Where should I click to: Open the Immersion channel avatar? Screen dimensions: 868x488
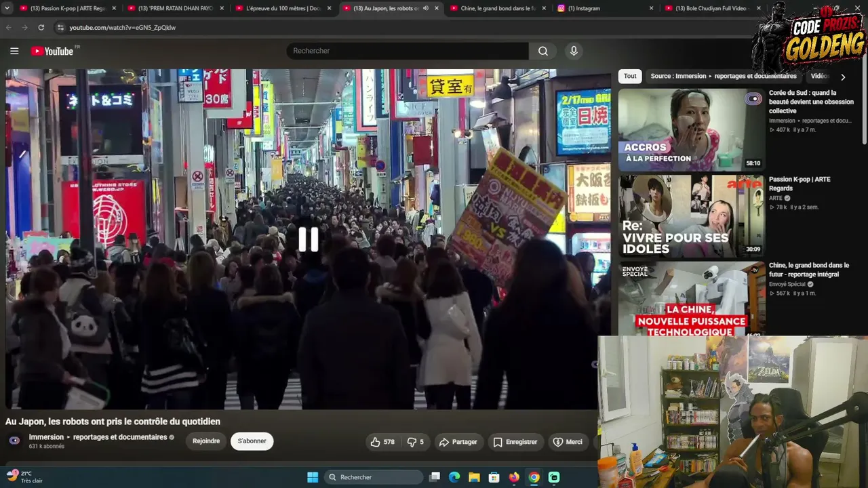click(14, 441)
